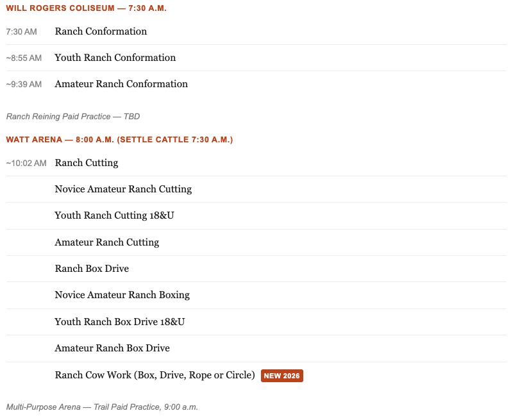Click the Multi-Purpose Arena Trail Paid Practice note
This screenshot has width=520, height=420.
tap(102, 407)
